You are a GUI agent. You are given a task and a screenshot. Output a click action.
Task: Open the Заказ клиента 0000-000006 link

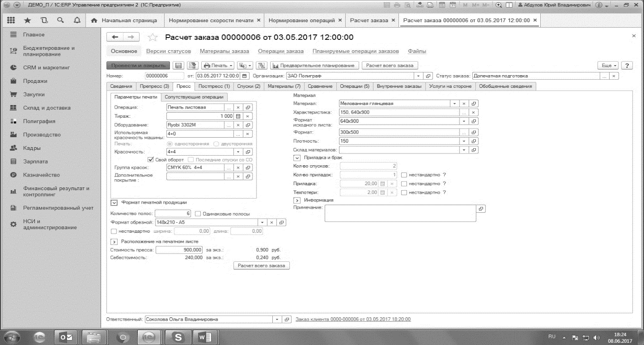pyautogui.click(x=353, y=319)
